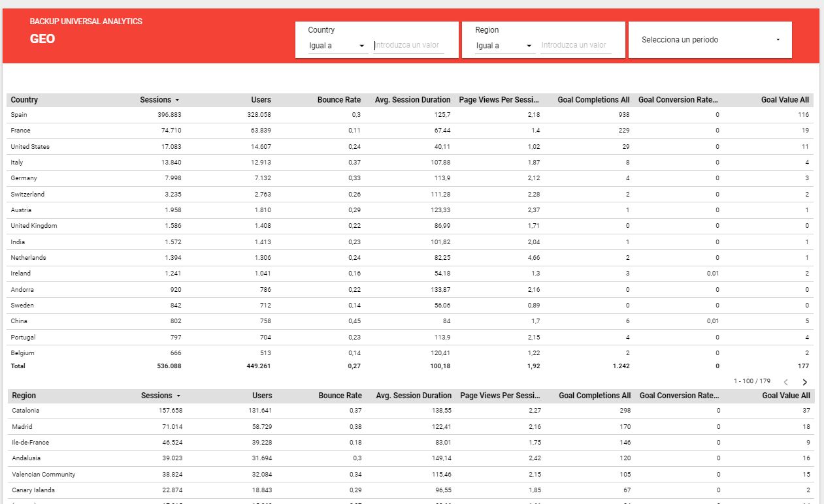The width and height of the screenshot is (824, 504).
Task: Open the Country 'Igual a' operator dropdown
Action: coord(338,46)
